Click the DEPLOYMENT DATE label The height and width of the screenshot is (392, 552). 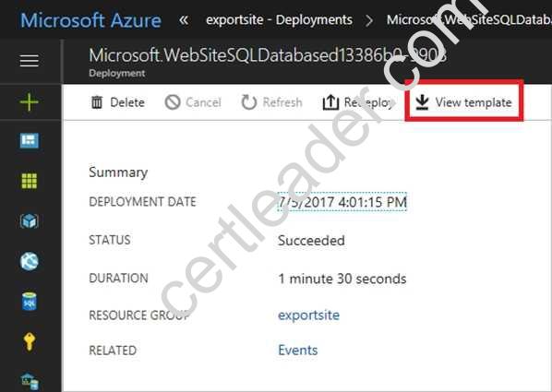[x=142, y=202]
